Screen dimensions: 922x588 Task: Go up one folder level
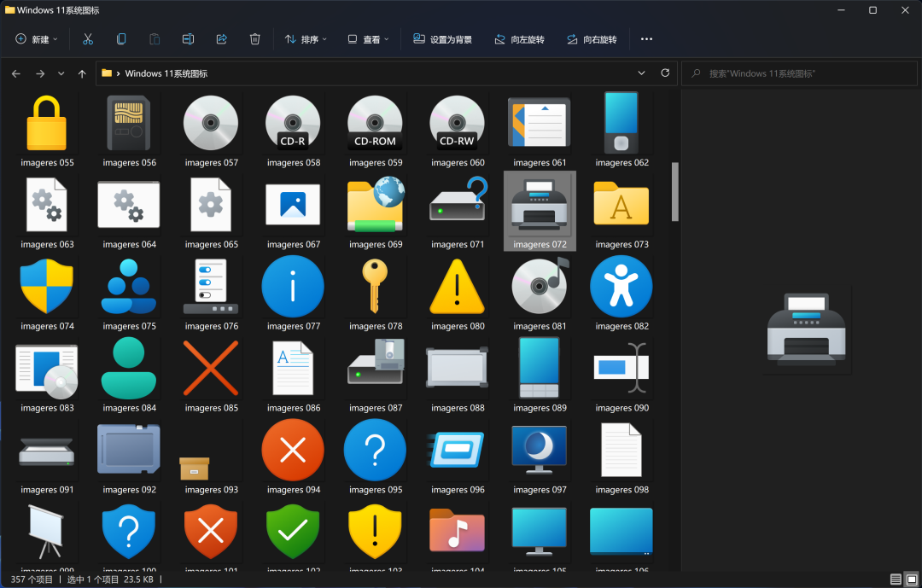(x=82, y=73)
